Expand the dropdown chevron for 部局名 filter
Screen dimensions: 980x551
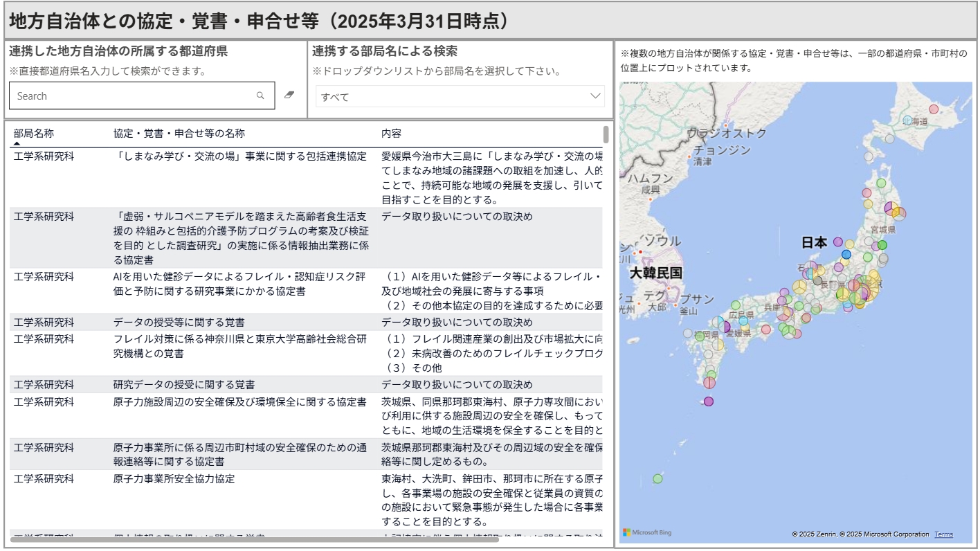pyautogui.click(x=595, y=96)
